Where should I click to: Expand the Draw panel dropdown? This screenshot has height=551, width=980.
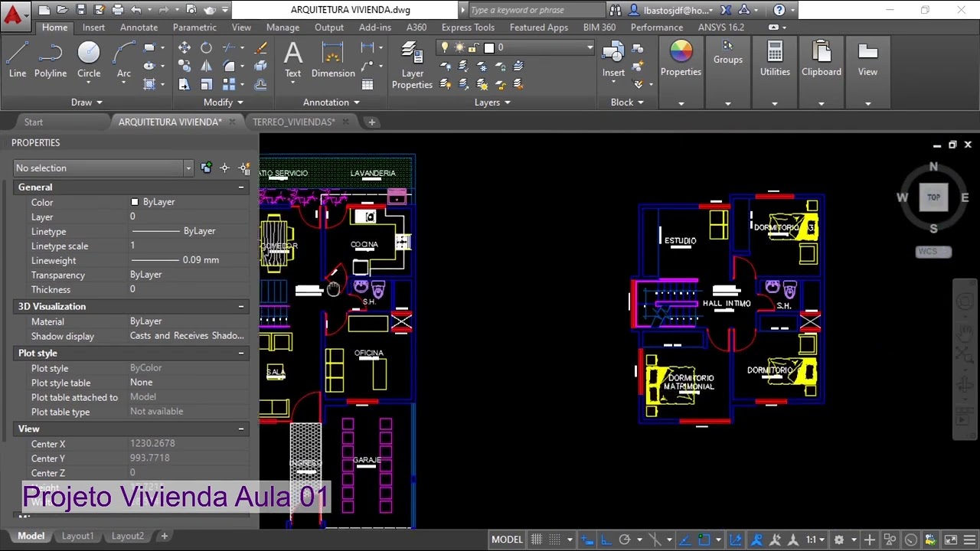coord(86,103)
